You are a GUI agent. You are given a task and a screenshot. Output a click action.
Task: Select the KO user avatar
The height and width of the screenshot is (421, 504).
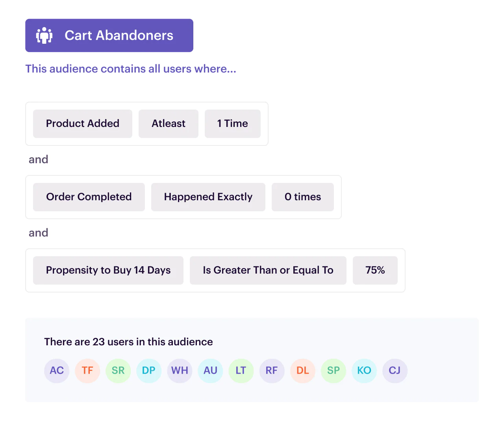pos(364,371)
